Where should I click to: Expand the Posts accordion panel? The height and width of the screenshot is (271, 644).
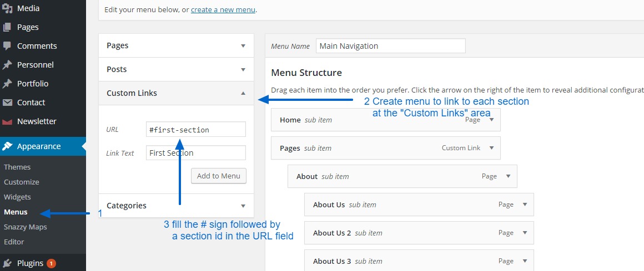point(243,70)
